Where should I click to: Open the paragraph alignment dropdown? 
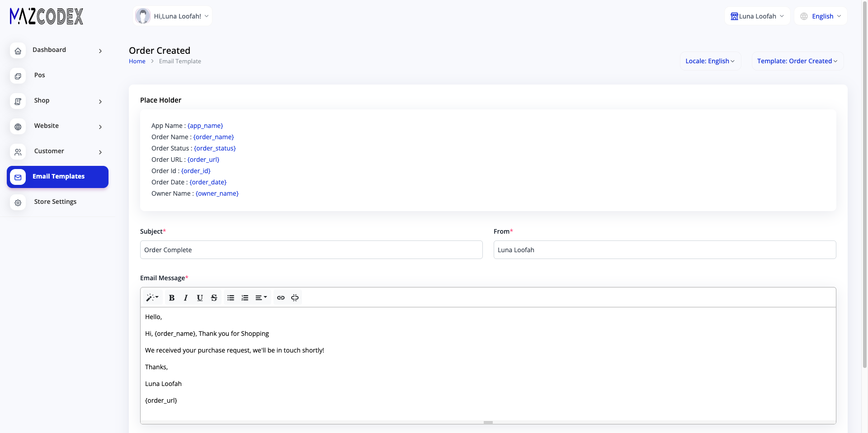[x=261, y=297]
